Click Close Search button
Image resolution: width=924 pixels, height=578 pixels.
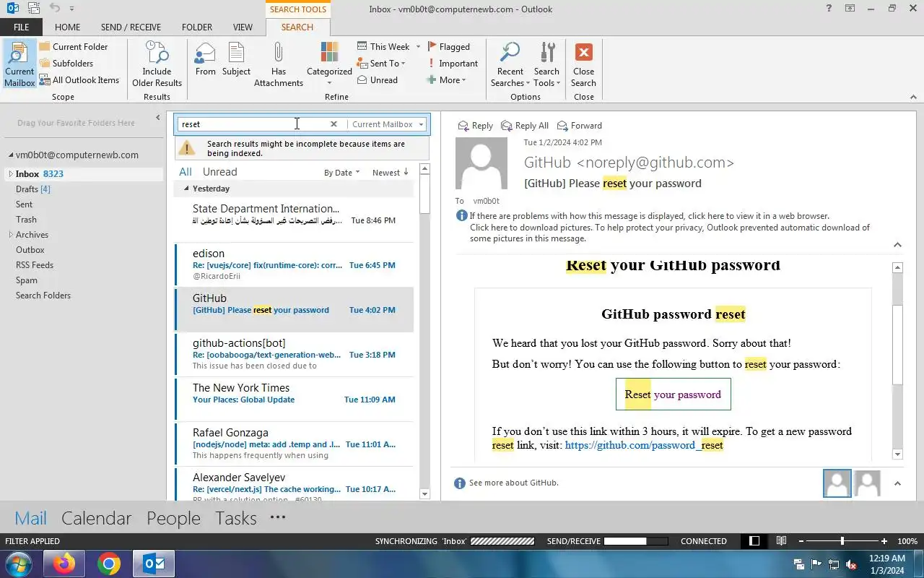point(583,64)
